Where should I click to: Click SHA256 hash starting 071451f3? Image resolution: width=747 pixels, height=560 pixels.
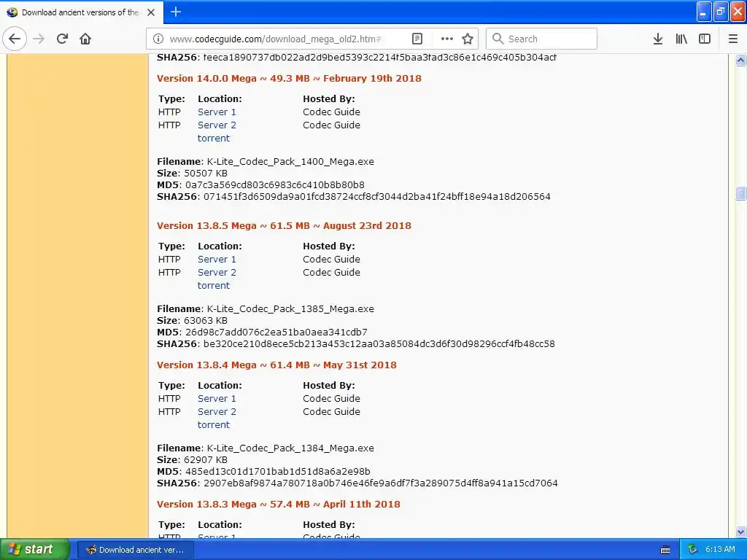tap(377, 197)
